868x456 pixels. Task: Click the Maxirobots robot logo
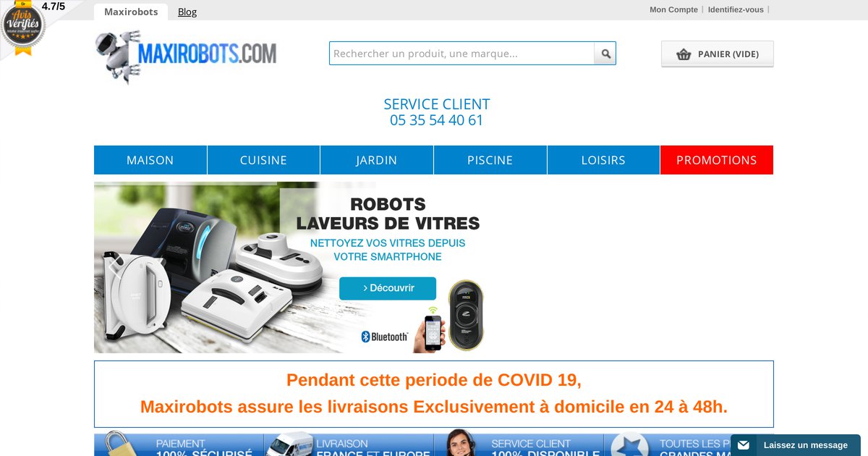click(186, 56)
